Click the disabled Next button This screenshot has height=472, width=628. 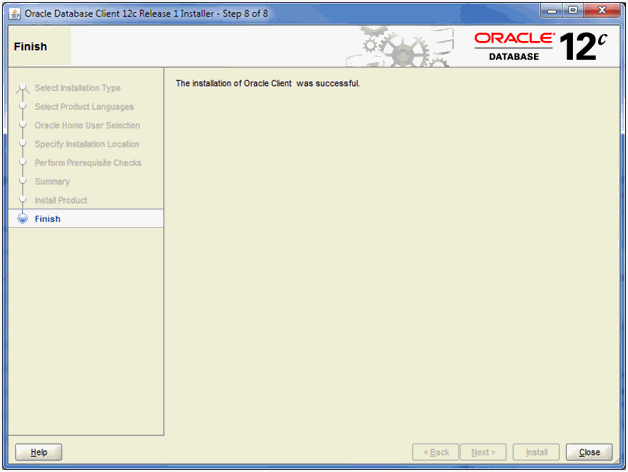click(x=483, y=452)
